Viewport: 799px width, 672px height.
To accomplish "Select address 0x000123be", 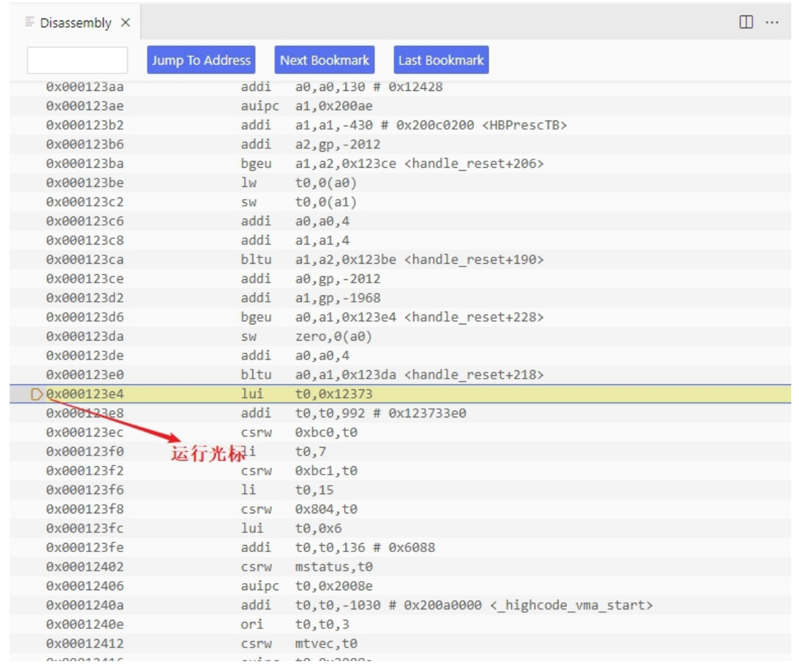I will tap(85, 183).
